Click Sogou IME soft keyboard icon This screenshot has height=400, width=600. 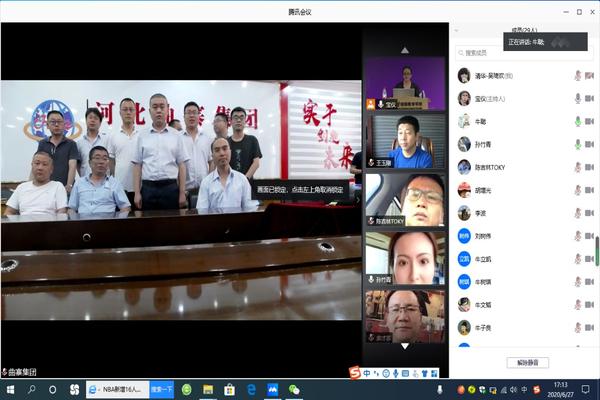(406, 373)
